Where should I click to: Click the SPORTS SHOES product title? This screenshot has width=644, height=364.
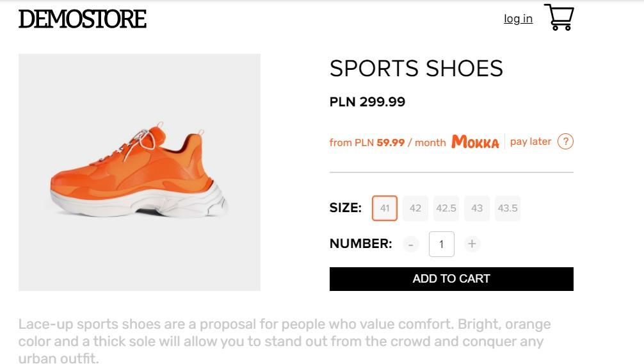[x=416, y=69]
